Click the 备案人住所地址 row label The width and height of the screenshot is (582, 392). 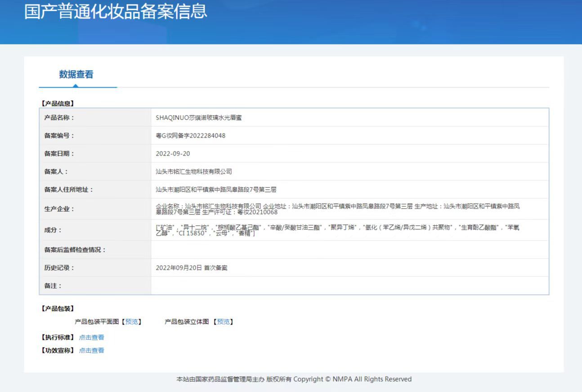(68, 190)
